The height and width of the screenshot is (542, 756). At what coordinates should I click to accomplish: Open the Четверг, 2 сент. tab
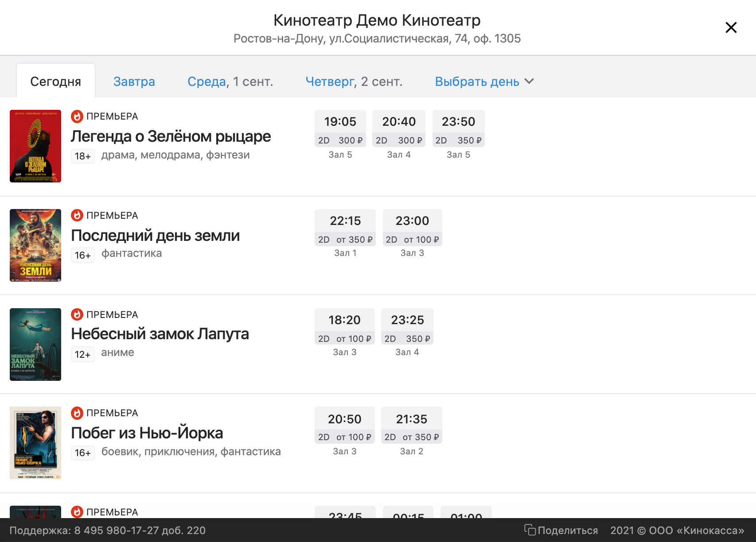tap(354, 81)
